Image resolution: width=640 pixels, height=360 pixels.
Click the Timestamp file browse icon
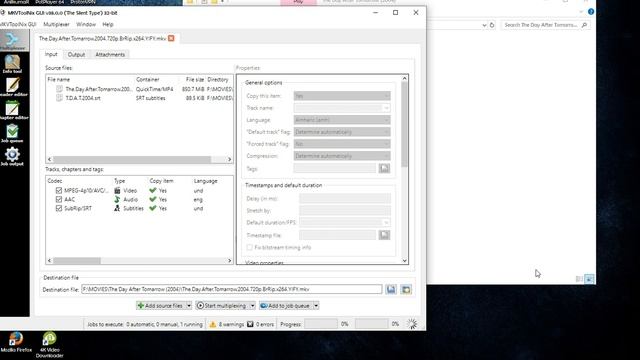pos(384,235)
